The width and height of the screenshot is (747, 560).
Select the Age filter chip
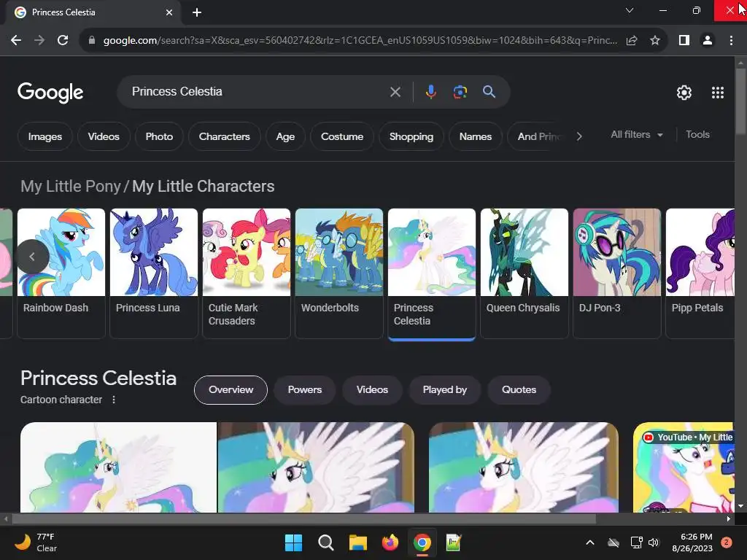coord(285,136)
